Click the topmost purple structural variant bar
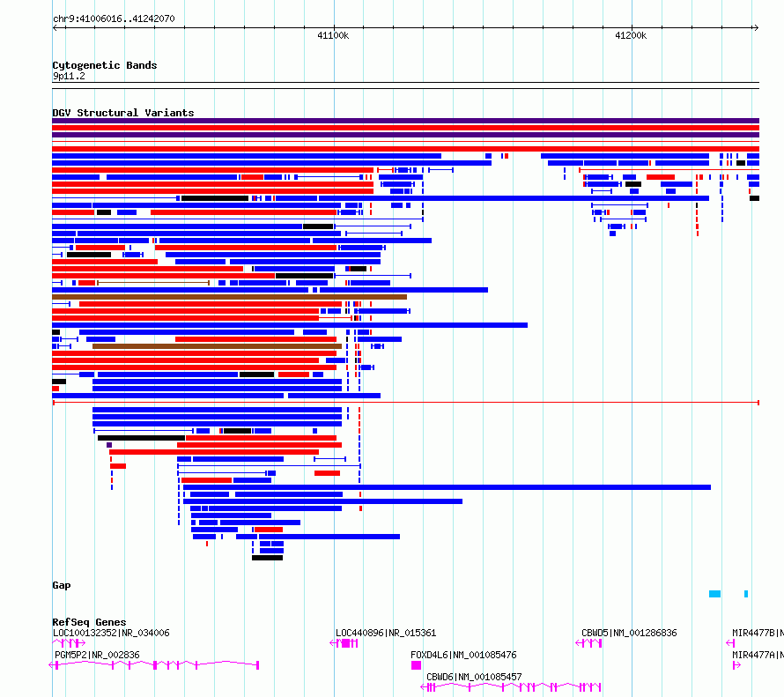Viewport: 784px width, 697px height. point(405,121)
